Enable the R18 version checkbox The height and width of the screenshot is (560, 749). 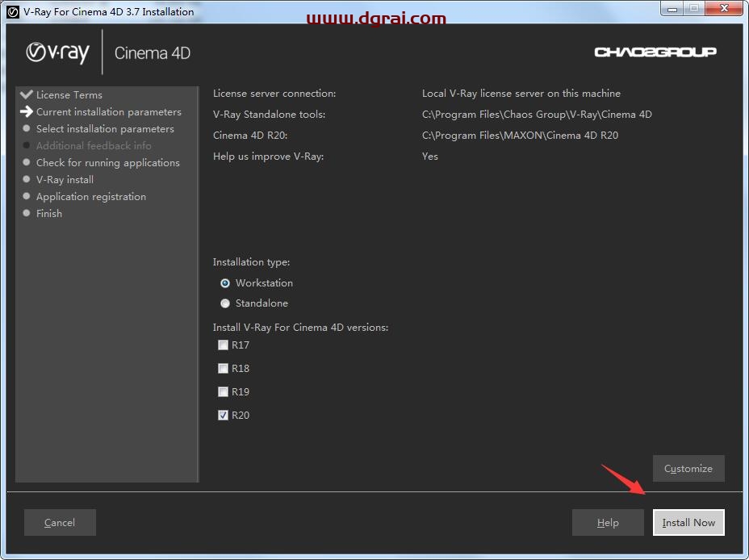(224, 369)
